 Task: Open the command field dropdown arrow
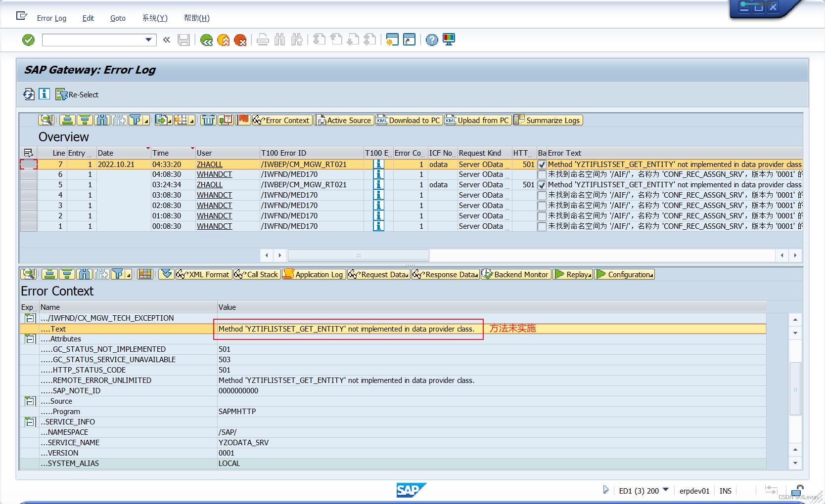click(148, 40)
